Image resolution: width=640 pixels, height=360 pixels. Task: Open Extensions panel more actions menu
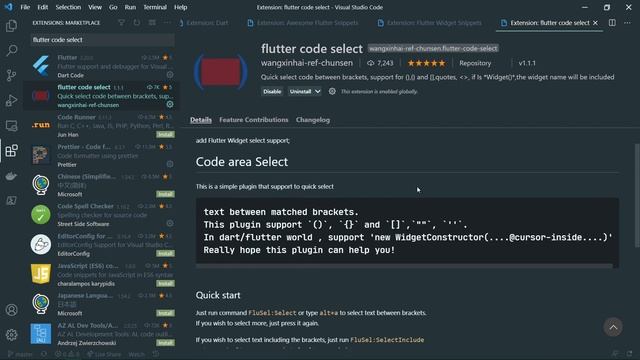pyautogui.click(x=167, y=23)
